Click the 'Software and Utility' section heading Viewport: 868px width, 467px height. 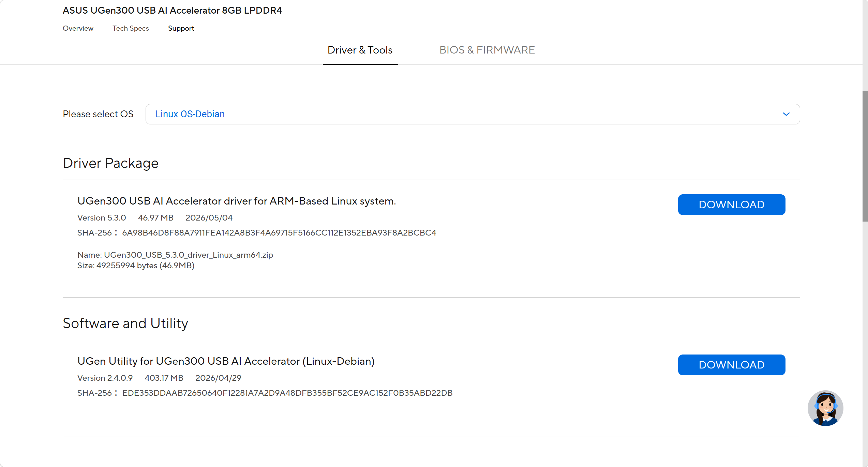pos(125,323)
